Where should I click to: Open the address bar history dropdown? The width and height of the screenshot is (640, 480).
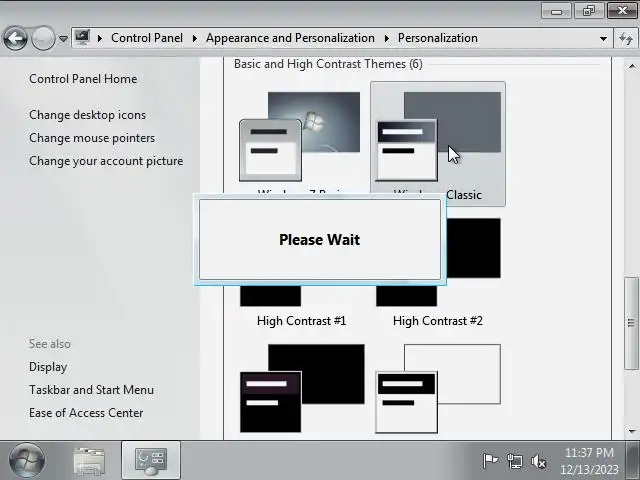pyautogui.click(x=603, y=39)
